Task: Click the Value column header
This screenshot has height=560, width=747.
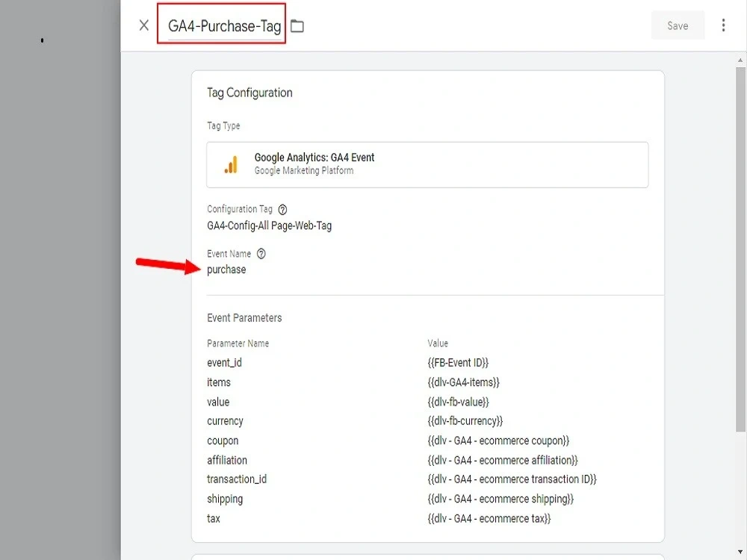Action: [438, 343]
